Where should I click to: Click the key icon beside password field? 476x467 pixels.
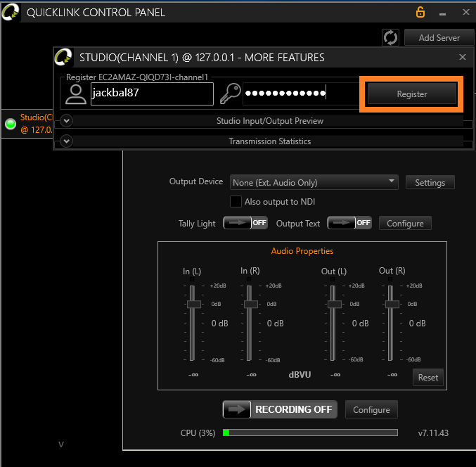click(230, 94)
